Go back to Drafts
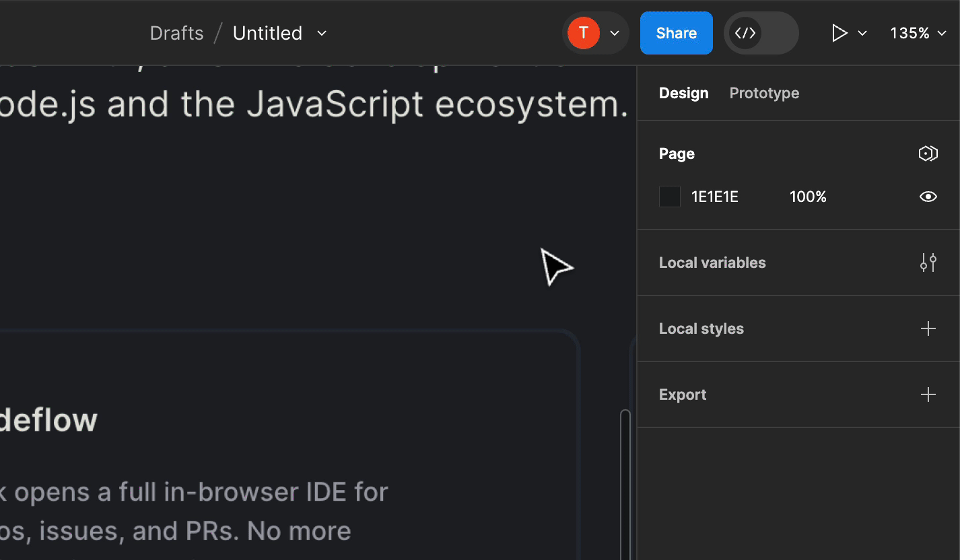 176,32
